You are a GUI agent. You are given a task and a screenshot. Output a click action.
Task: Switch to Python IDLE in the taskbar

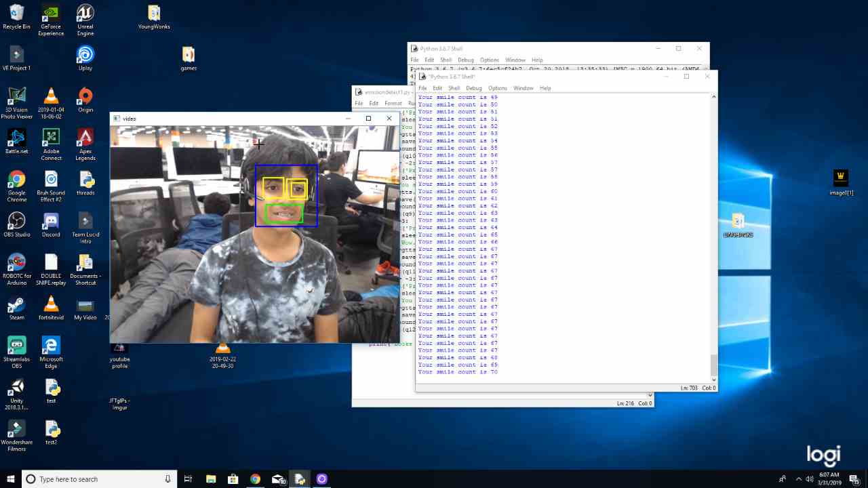[x=300, y=479]
